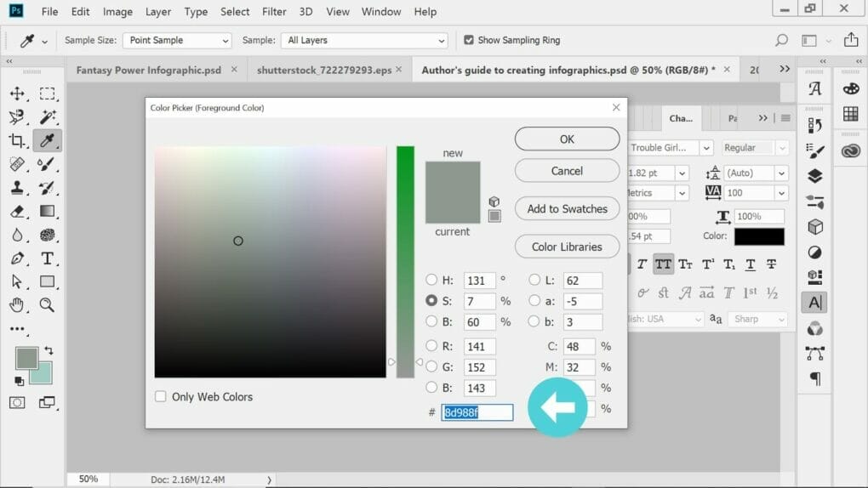Click OK in the Color Picker
Image resolution: width=868 pixels, height=488 pixels.
(567, 139)
